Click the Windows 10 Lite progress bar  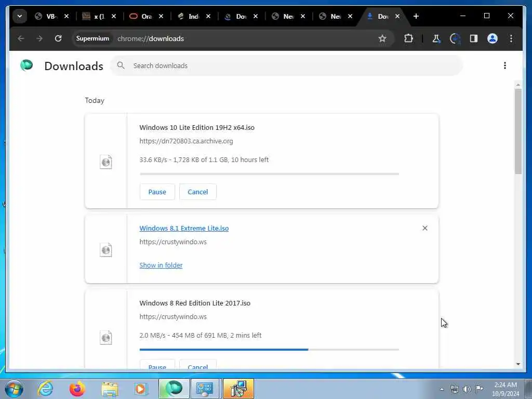(269, 174)
